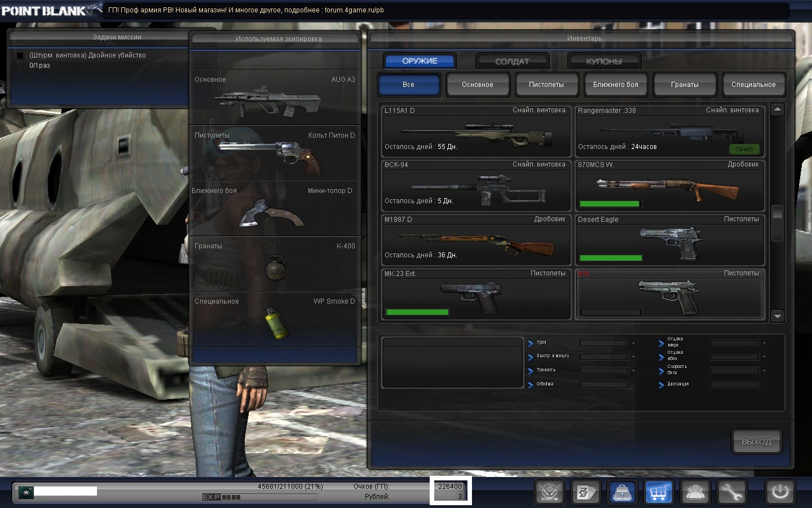
Task: Click the Дистанция stat arrow
Action: click(661, 384)
